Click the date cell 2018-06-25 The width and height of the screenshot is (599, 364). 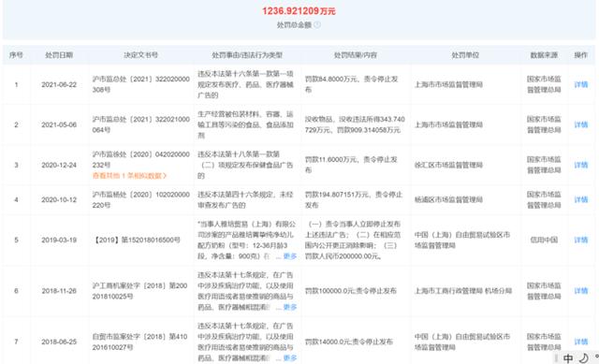pos(59,342)
